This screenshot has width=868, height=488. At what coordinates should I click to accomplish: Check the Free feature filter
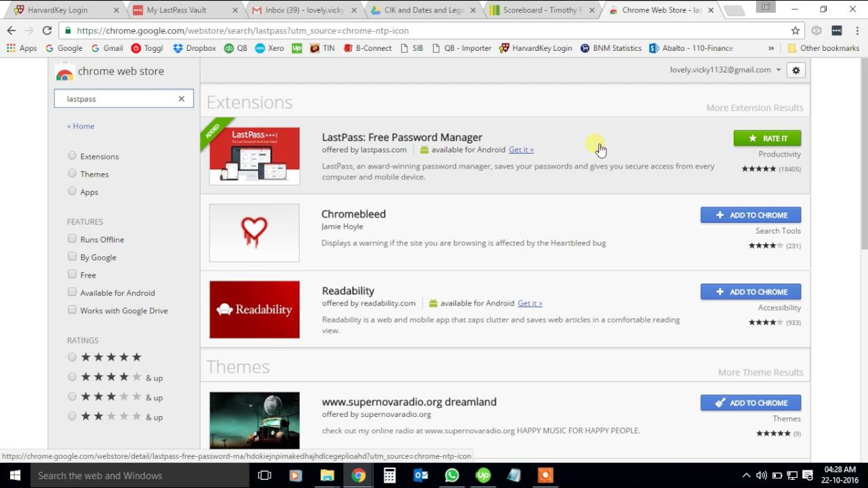point(72,274)
